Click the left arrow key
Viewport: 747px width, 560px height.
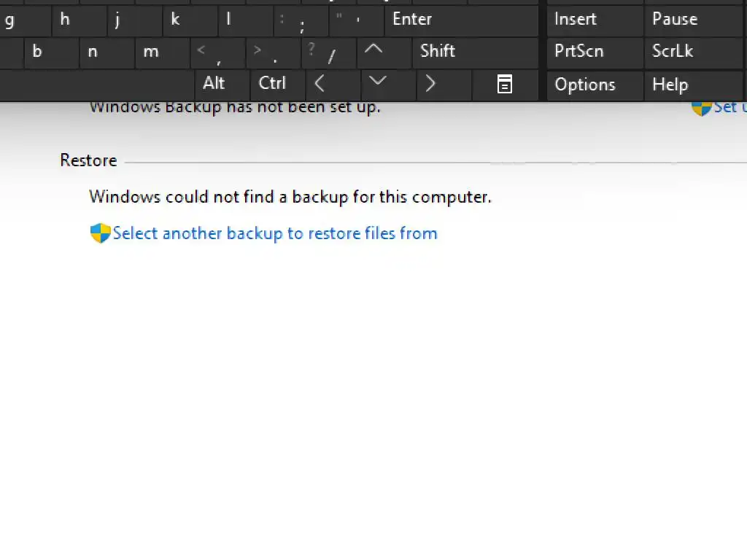(333, 85)
